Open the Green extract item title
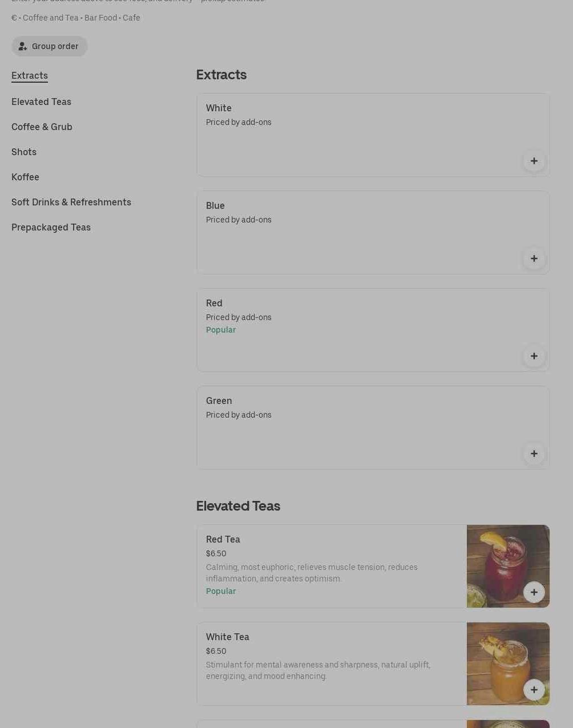 tap(219, 401)
